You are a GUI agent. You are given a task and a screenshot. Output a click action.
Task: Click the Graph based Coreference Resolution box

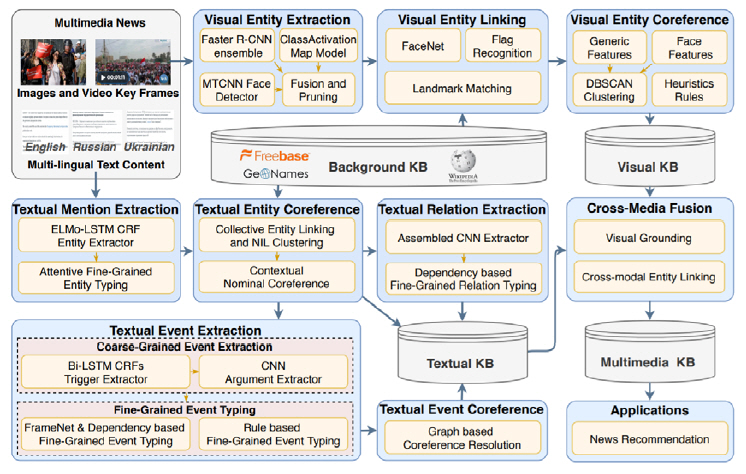click(x=461, y=437)
